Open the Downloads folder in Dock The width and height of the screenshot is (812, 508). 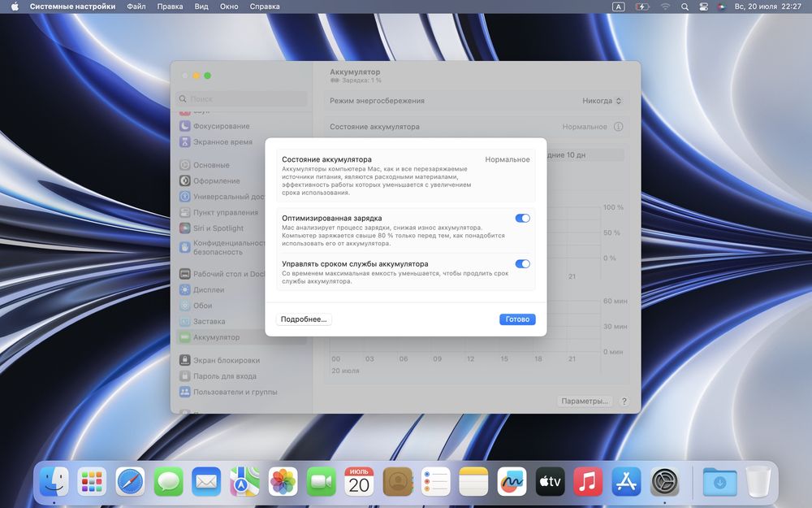719,481
